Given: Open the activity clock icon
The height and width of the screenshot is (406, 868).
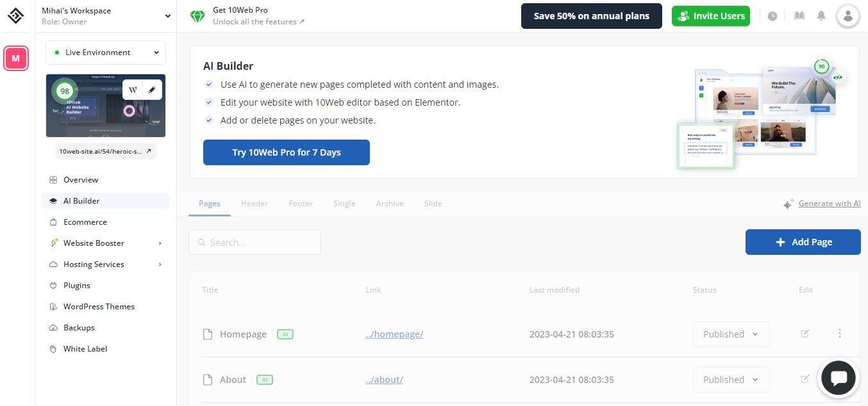Looking at the screenshot, I should coord(772,16).
